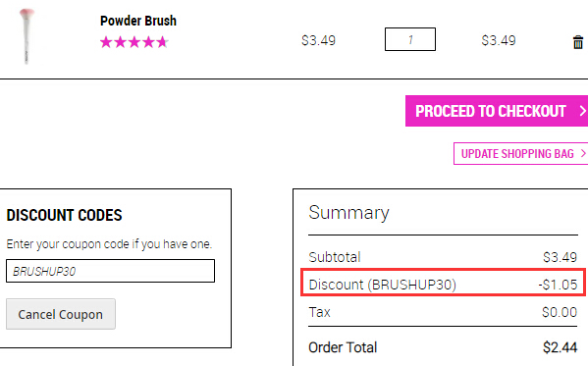Focus the Powder Brush quantity box
The image size is (588, 366).
[410, 39]
